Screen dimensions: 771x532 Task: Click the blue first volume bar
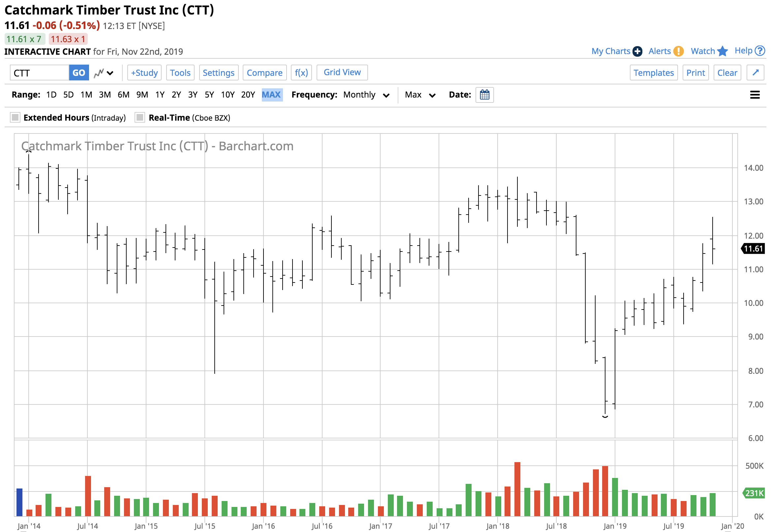(x=19, y=502)
